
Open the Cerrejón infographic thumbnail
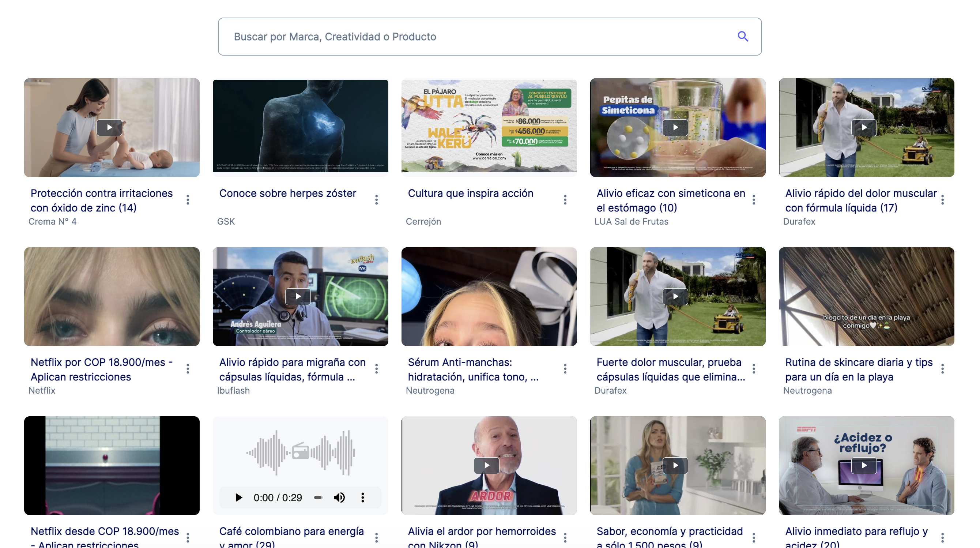pyautogui.click(x=489, y=127)
